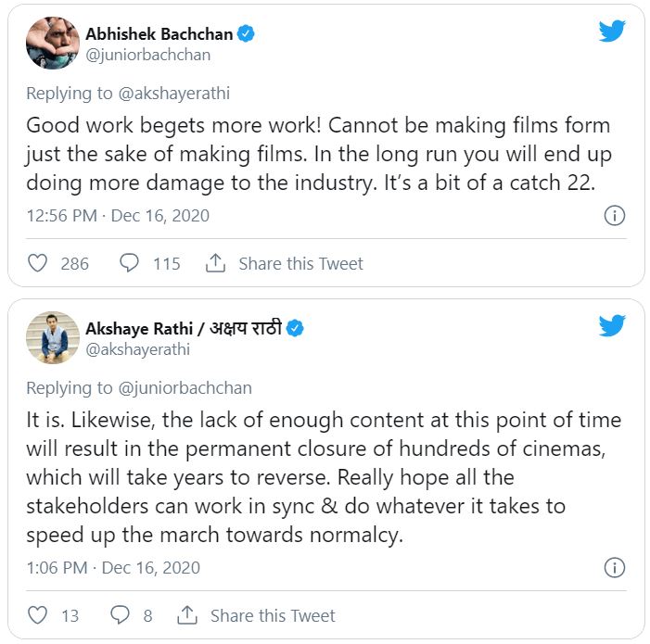The height and width of the screenshot is (644, 650).
Task: Open the Akshaye Rathi display name link
Action: click(184, 328)
